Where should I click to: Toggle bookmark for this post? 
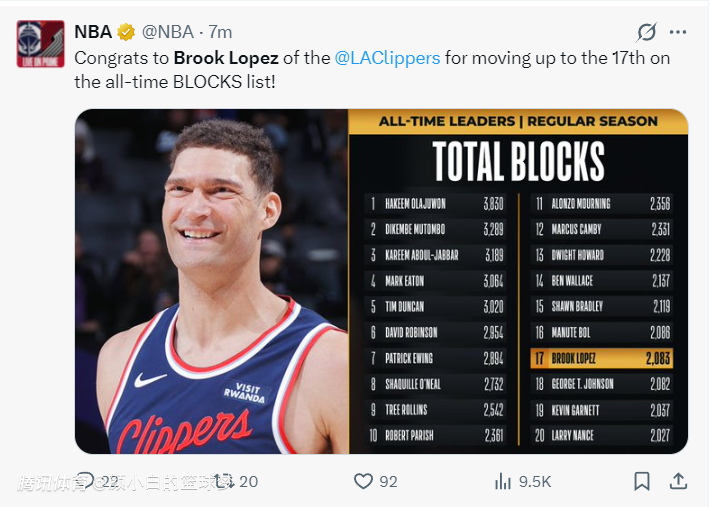(642, 481)
